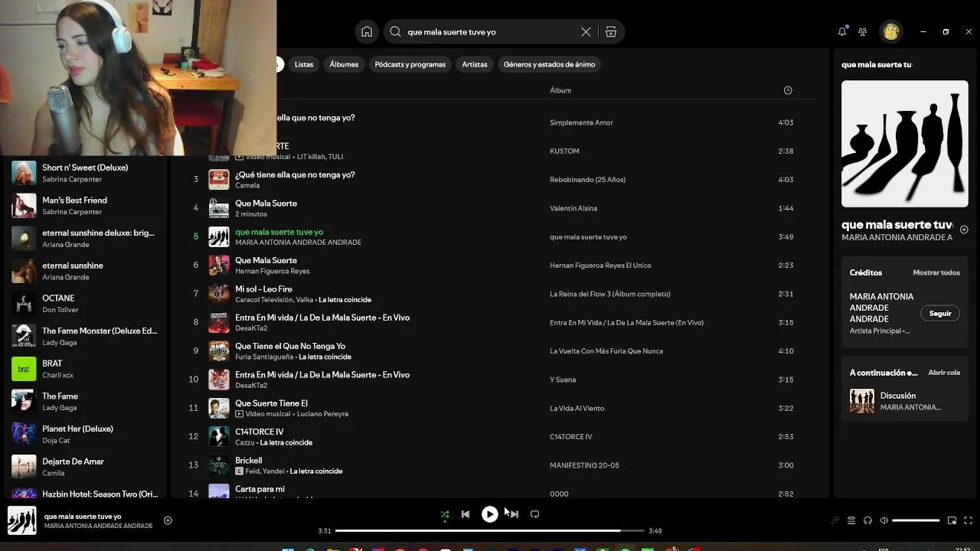Toggle repeat mode
980x551 pixels.
(x=535, y=514)
